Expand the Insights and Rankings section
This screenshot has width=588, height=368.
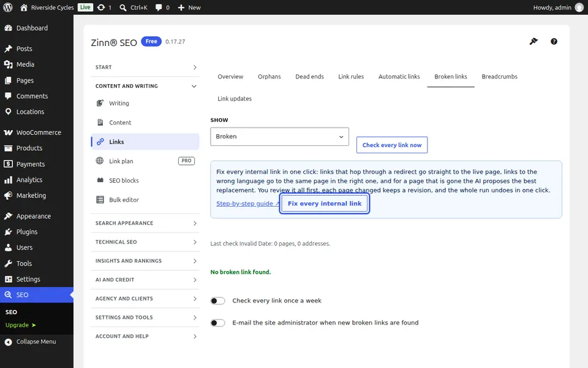click(x=145, y=261)
